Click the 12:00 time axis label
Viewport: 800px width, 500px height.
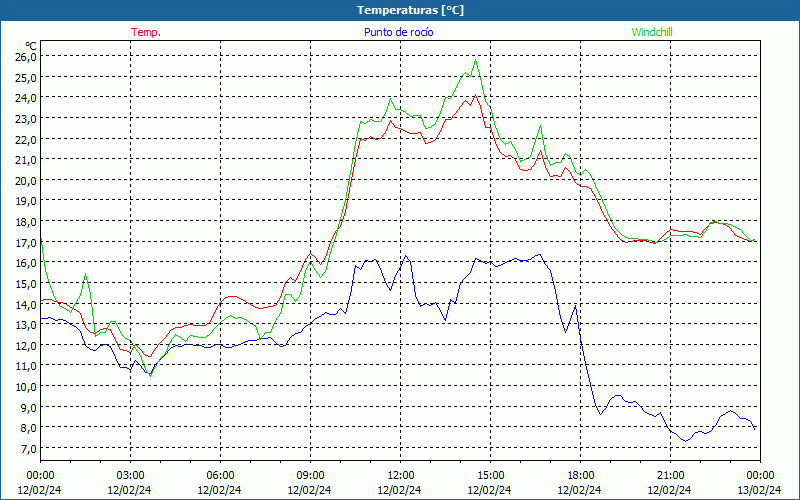(x=401, y=476)
